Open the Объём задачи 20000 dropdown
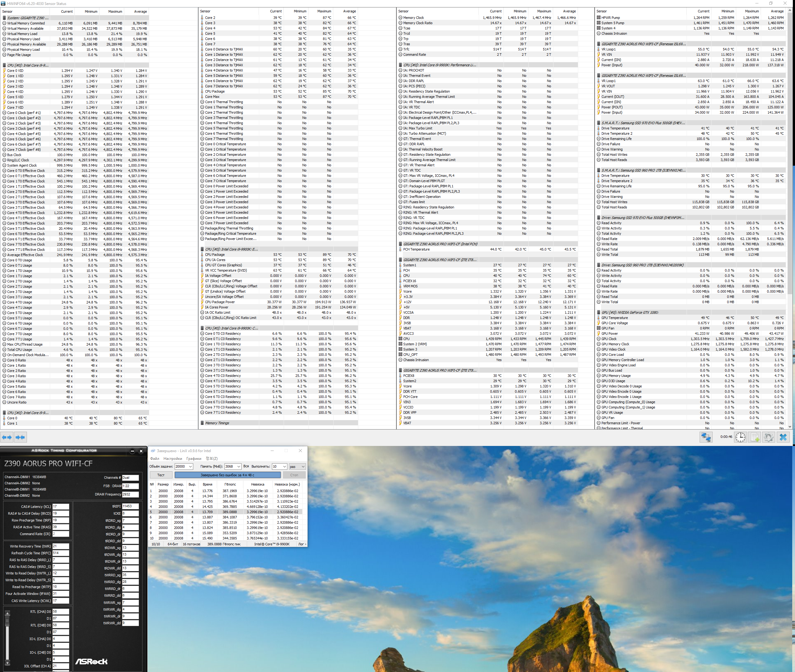This screenshot has width=795, height=672. [x=190, y=467]
